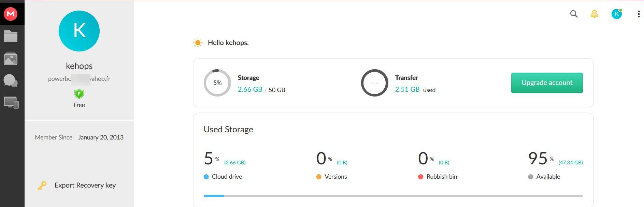Open the Photos gallery sidebar icon

coord(11,59)
